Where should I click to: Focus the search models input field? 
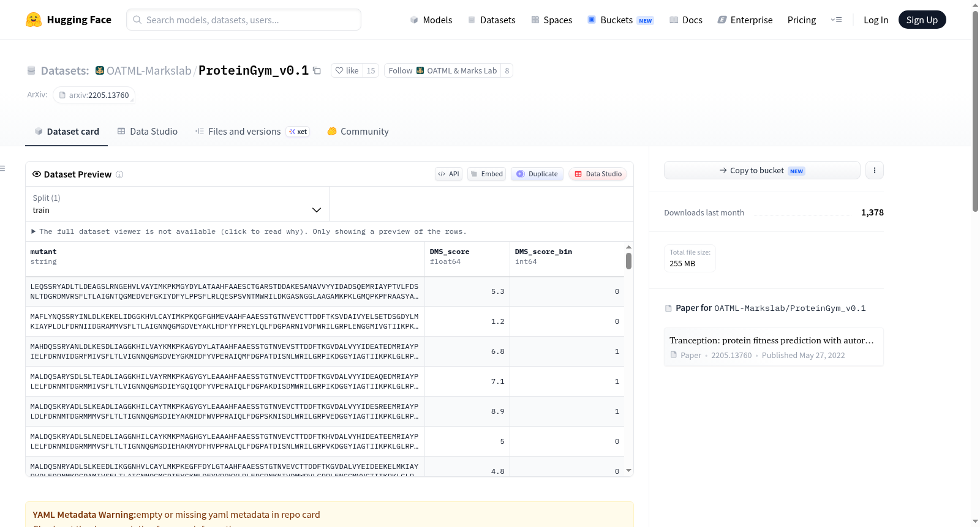[244, 20]
